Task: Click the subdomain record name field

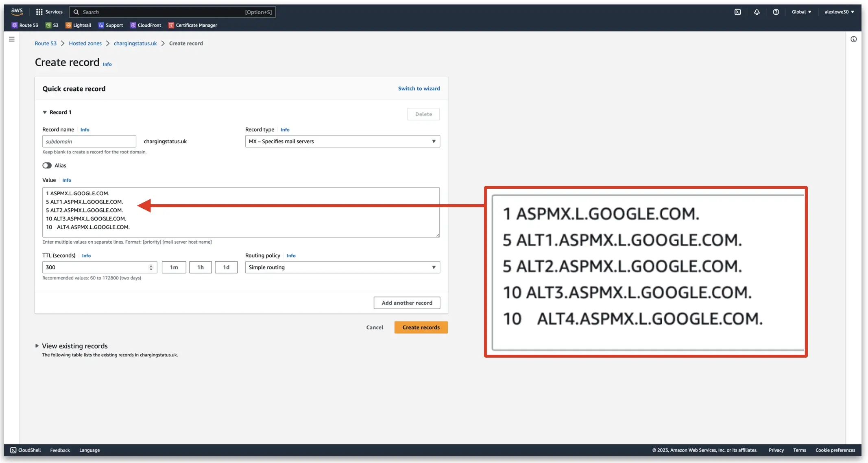Action: pos(89,141)
